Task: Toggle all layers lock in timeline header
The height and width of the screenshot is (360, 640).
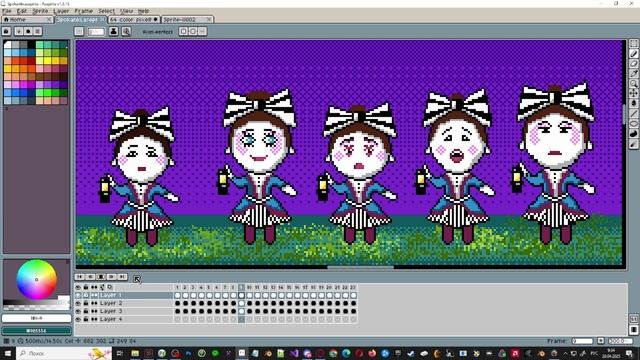Action: [86, 287]
